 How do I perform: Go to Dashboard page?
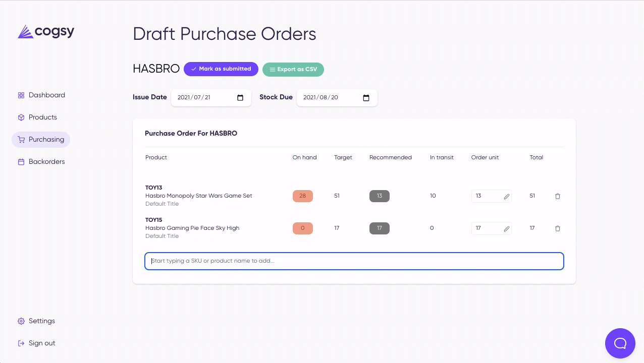(x=41, y=95)
